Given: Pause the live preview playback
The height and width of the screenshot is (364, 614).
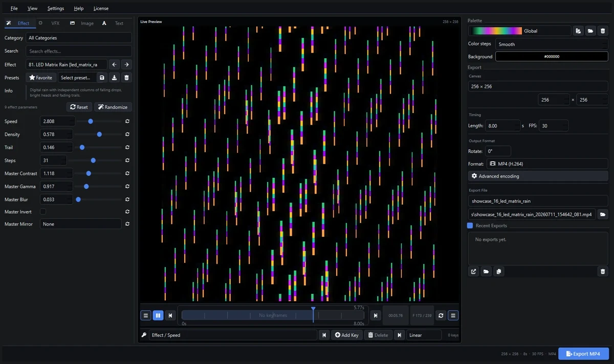Looking at the screenshot, I should click(x=158, y=315).
